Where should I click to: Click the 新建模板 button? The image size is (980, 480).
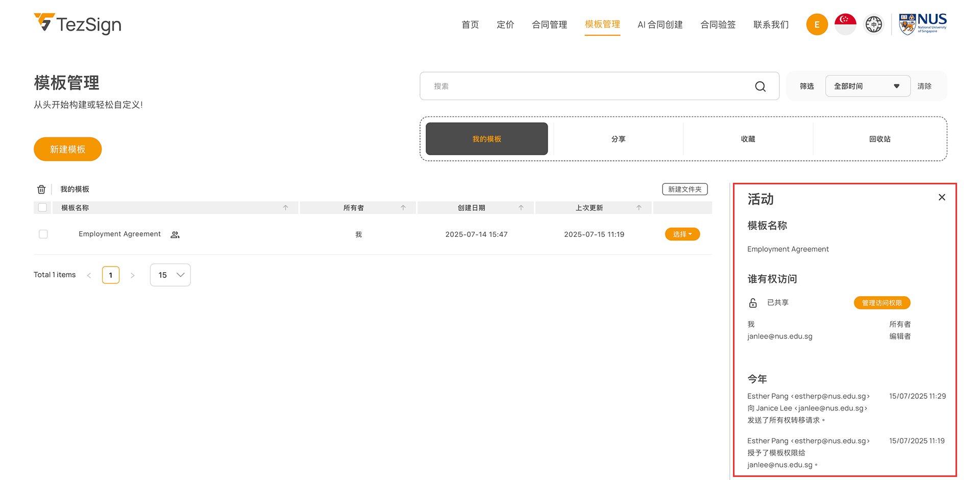pyautogui.click(x=68, y=149)
